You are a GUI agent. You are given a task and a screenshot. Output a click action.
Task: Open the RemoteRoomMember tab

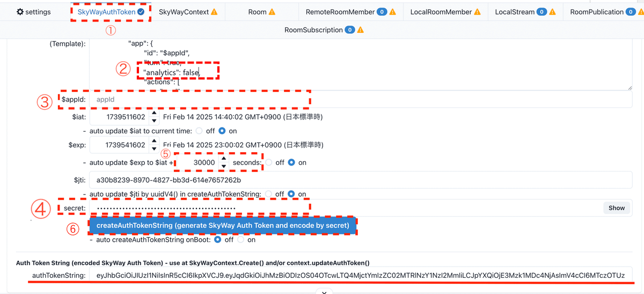pyautogui.click(x=350, y=12)
